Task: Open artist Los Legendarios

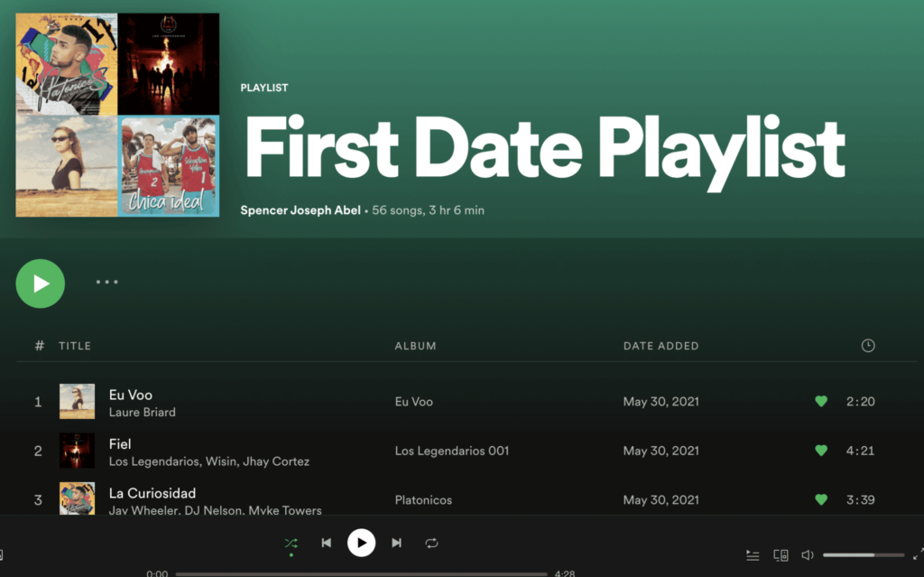Action: coord(154,461)
